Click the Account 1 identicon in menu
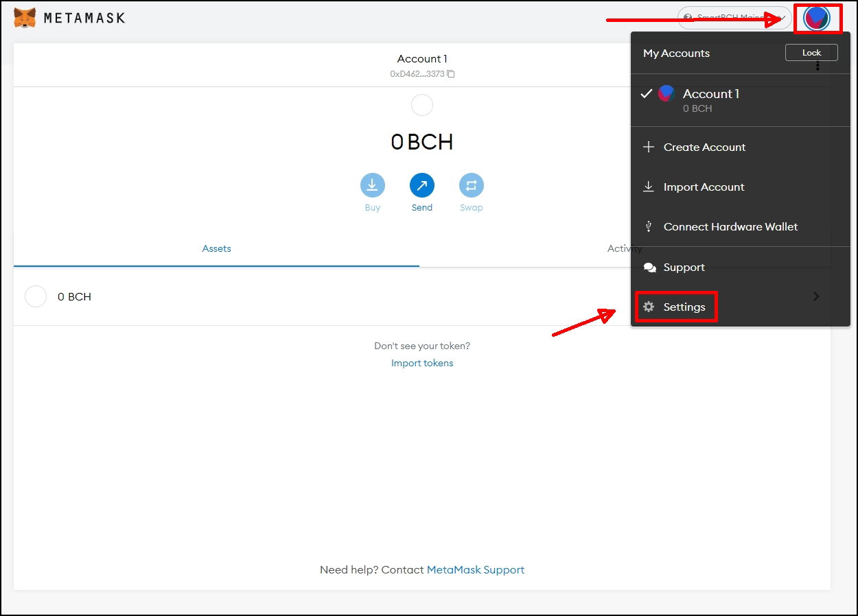Screen dimensions: 858x616 tap(666, 94)
